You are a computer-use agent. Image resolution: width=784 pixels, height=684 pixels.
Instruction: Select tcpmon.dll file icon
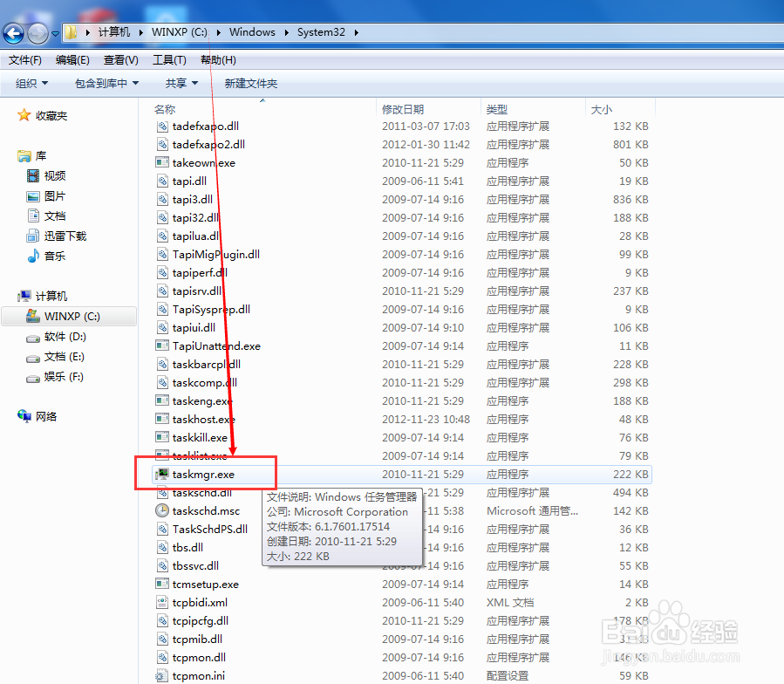[162, 658]
